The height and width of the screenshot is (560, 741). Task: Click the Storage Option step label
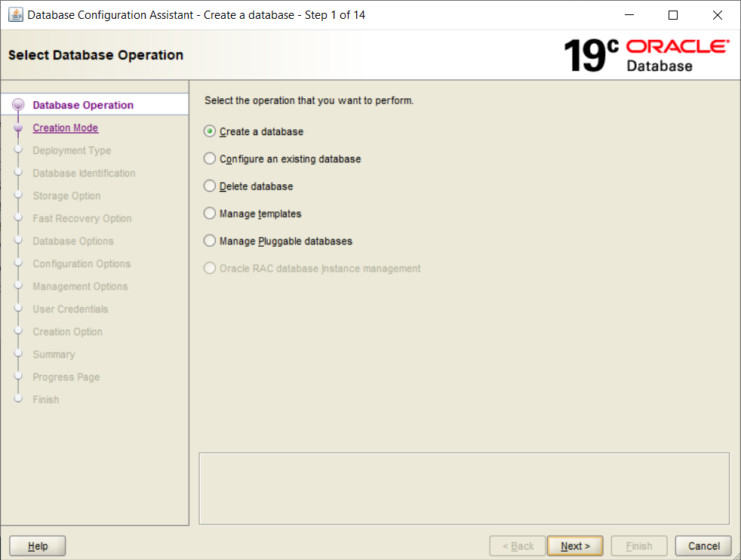point(66,195)
